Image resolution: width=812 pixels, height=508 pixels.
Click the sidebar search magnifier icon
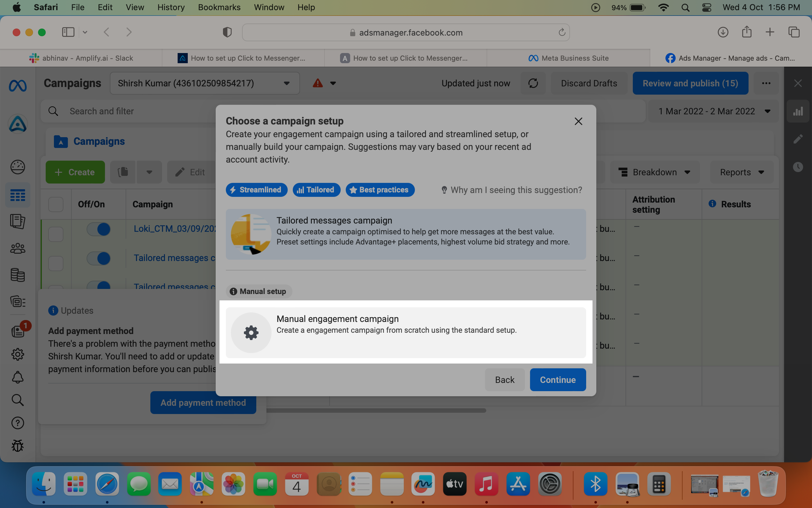[17, 400]
